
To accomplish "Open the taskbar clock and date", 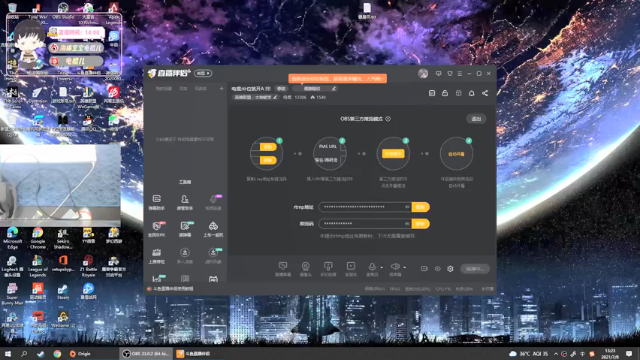I will tap(610, 354).
